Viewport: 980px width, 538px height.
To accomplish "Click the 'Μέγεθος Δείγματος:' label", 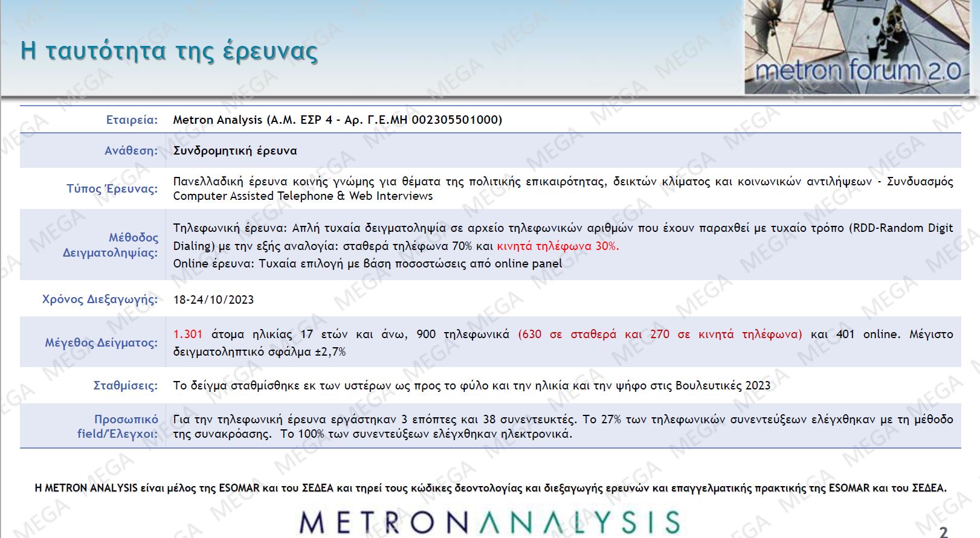I will pos(101,342).
